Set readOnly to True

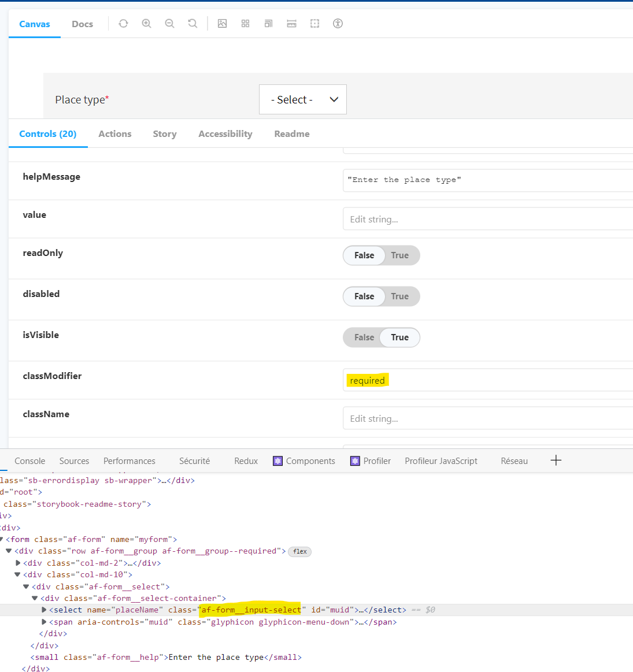(x=399, y=255)
